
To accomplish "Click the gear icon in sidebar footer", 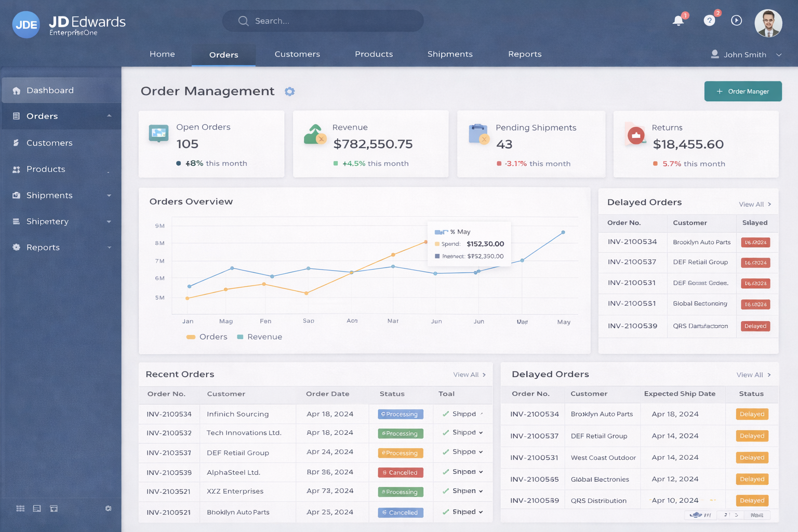I will coord(108,509).
